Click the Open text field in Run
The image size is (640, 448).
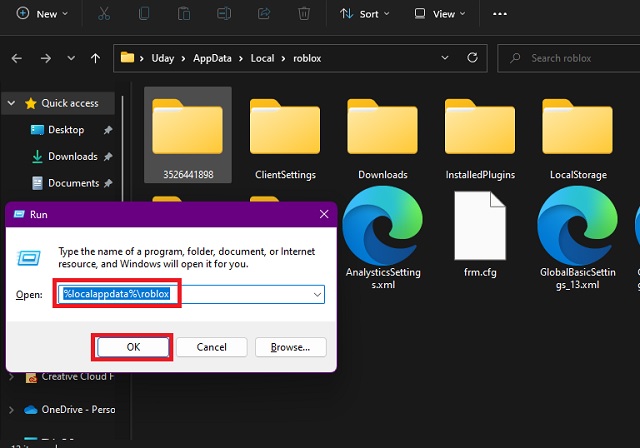[x=191, y=294]
